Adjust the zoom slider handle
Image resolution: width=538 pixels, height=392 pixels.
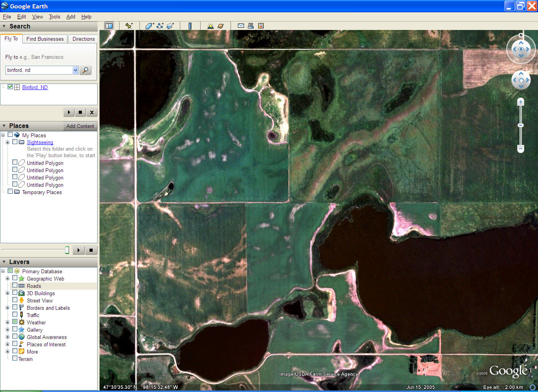tap(521, 125)
